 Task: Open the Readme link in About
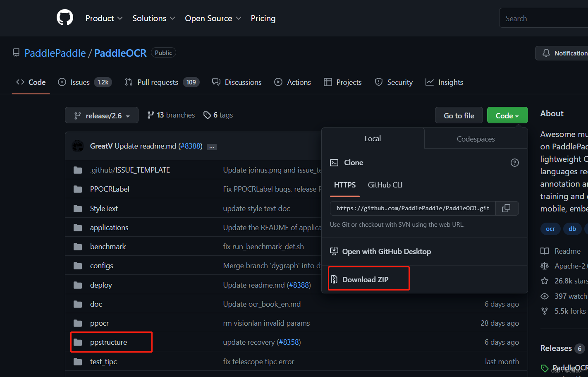click(x=567, y=251)
